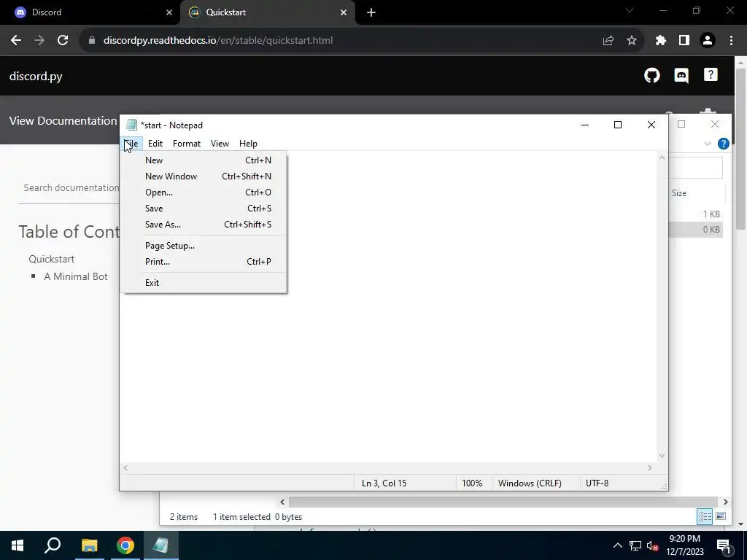Open the Notepad Format menu

[187, 144]
